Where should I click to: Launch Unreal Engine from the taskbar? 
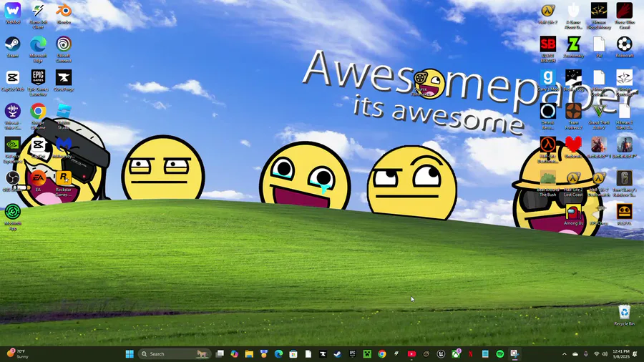(441, 354)
